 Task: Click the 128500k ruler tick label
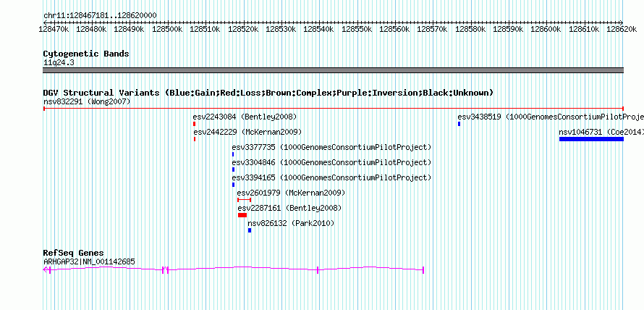(x=168, y=29)
